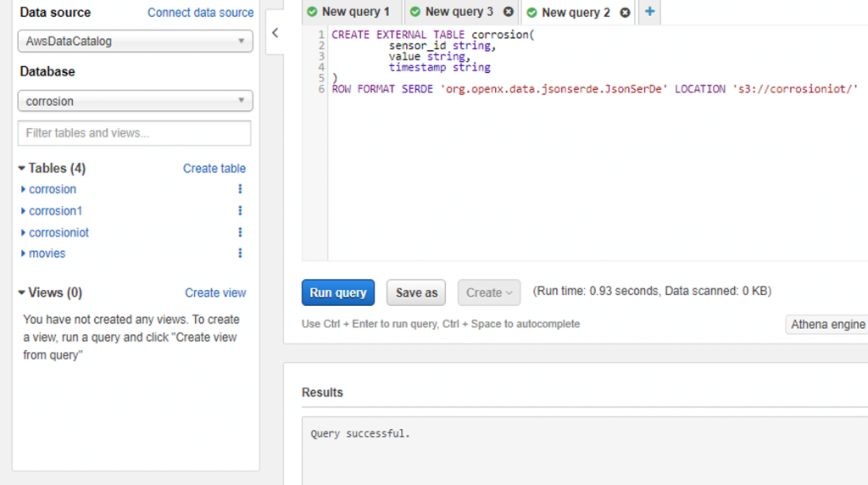Expand the movies table columns
Image resolution: width=868 pixels, height=485 pixels.
click(23, 253)
